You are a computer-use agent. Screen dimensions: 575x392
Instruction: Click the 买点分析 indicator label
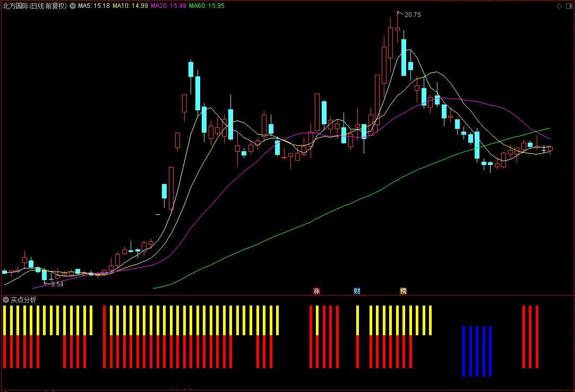[23, 300]
